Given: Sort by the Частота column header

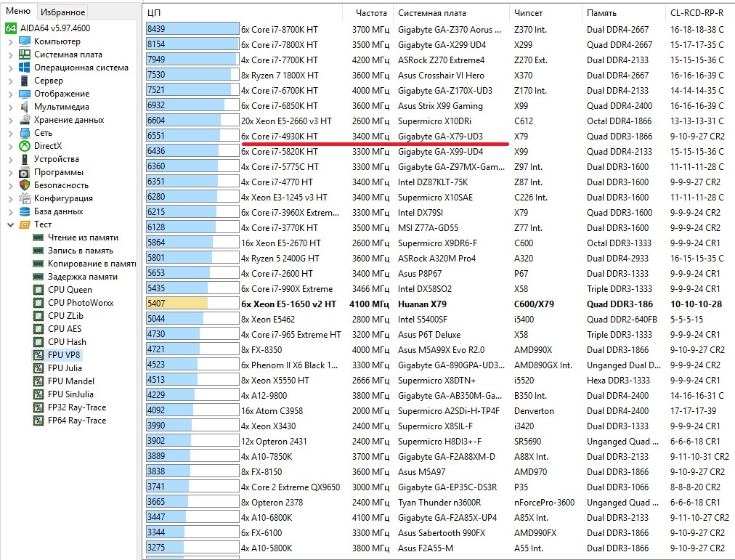Looking at the screenshot, I should tap(368, 13).
